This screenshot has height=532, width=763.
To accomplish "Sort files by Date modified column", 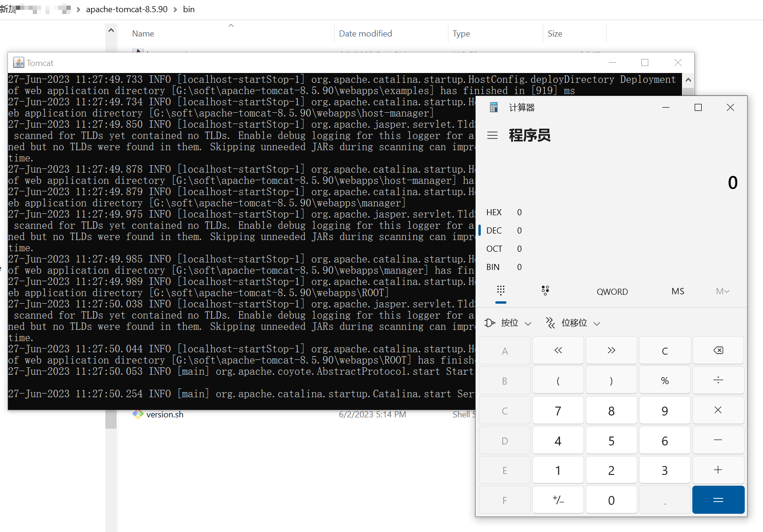I will coord(366,34).
